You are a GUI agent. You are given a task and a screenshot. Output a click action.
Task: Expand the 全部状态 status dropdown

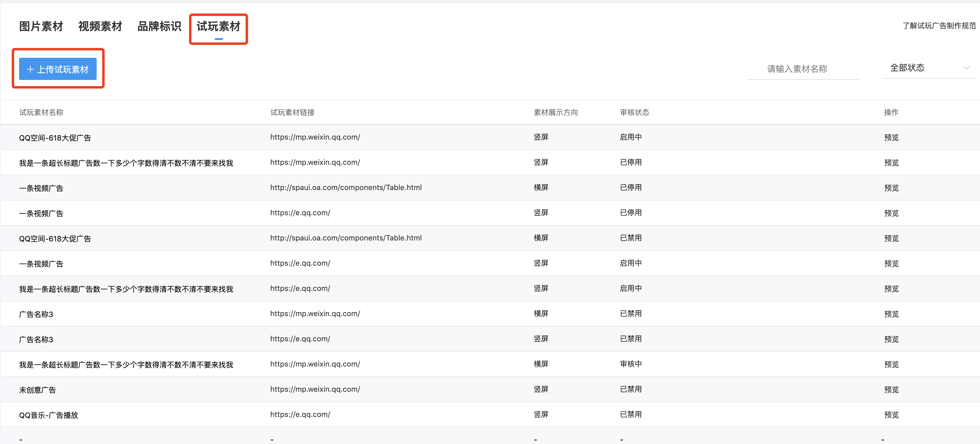(930, 68)
